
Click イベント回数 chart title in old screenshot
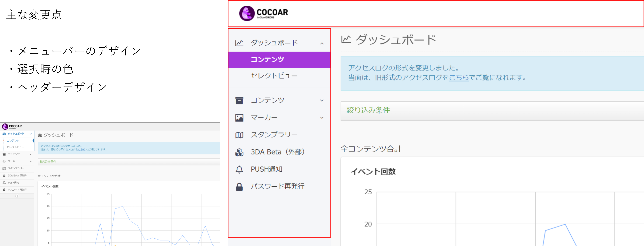50,186
